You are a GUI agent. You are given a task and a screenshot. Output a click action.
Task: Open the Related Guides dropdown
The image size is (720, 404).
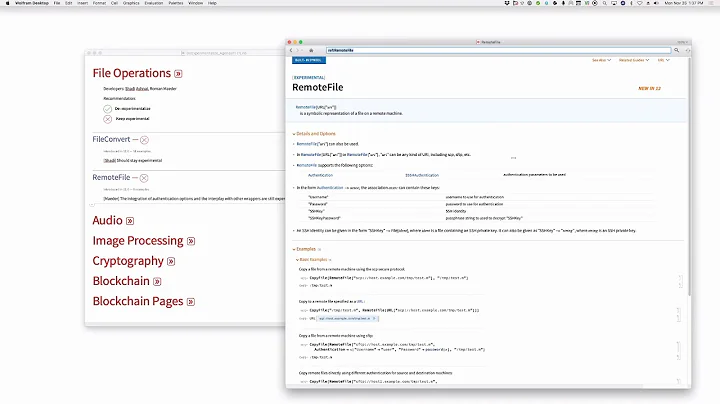point(634,60)
